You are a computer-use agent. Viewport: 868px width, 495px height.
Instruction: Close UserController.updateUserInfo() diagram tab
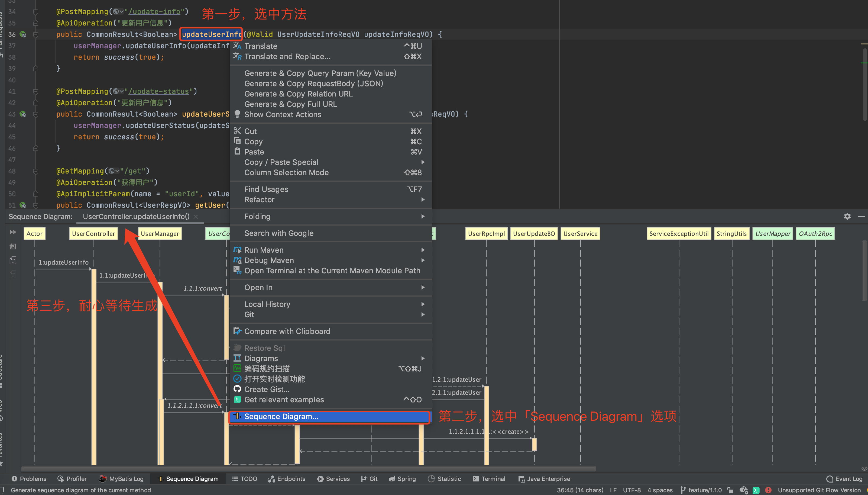(x=196, y=217)
